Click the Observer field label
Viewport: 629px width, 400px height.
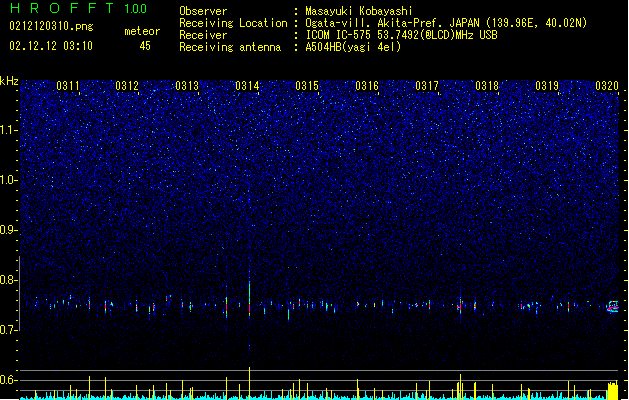point(203,11)
